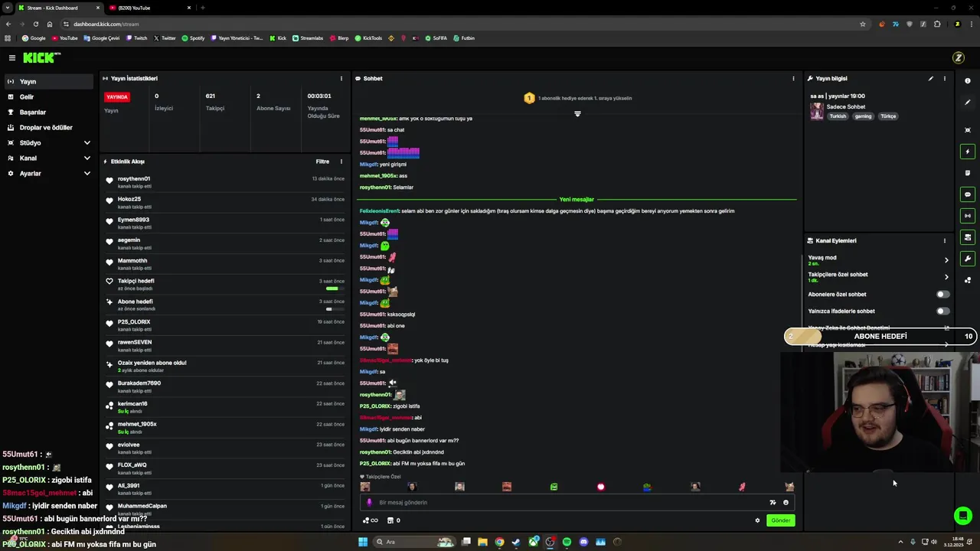Click the profile avatar in Kick header
Image resolution: width=980 pixels, height=551 pixels.
[958, 57]
